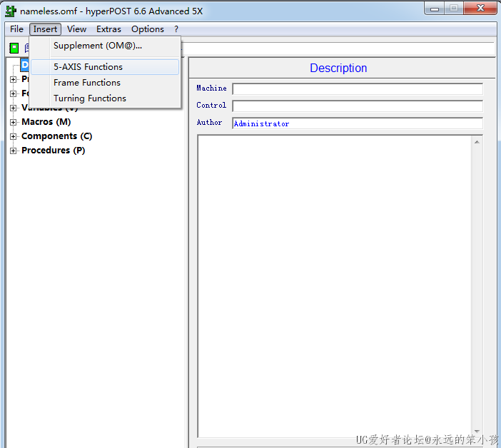Click inside the large description text area
The image size is (501, 448).
(x=335, y=286)
